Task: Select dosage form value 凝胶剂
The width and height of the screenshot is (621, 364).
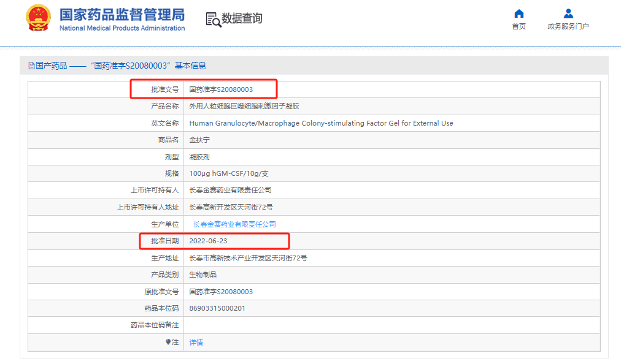Action: [x=199, y=157]
